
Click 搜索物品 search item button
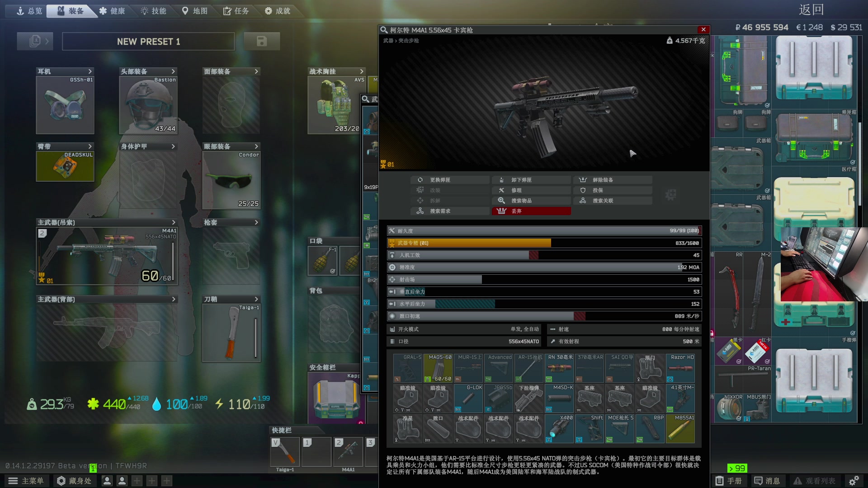click(x=531, y=201)
